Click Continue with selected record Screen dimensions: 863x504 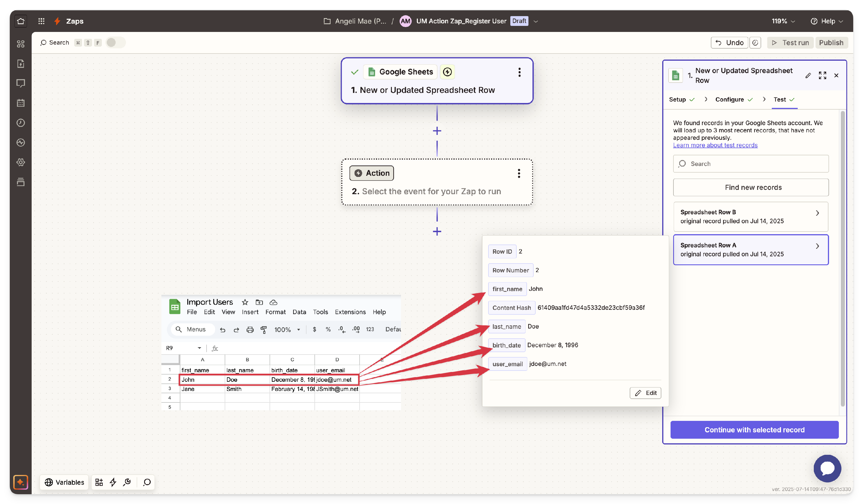tap(754, 430)
